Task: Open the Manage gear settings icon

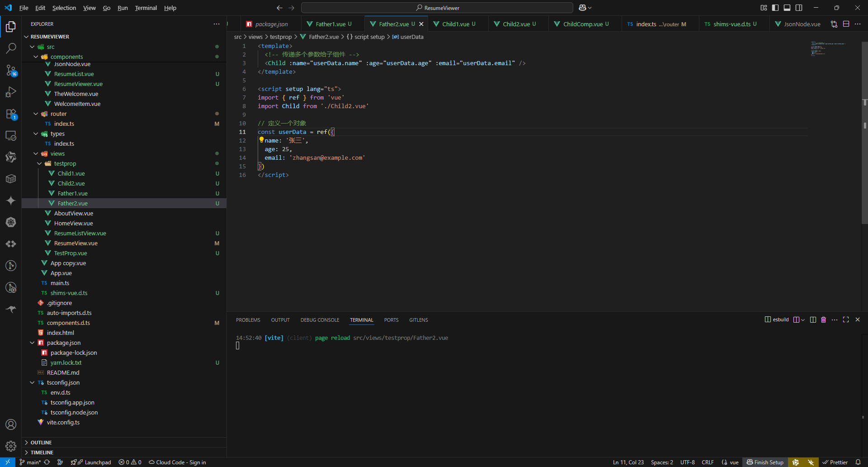Action: coord(11,446)
